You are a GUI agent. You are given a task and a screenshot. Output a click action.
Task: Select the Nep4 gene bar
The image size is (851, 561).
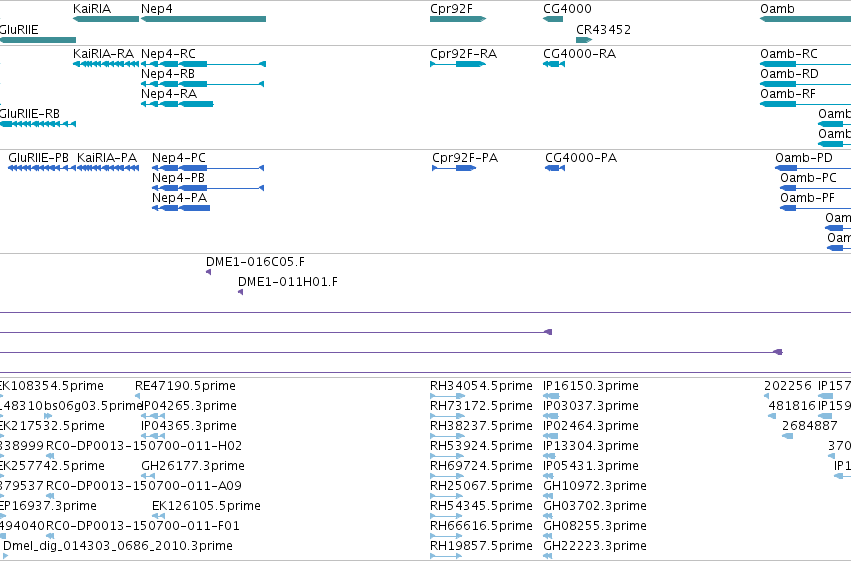(x=204, y=19)
